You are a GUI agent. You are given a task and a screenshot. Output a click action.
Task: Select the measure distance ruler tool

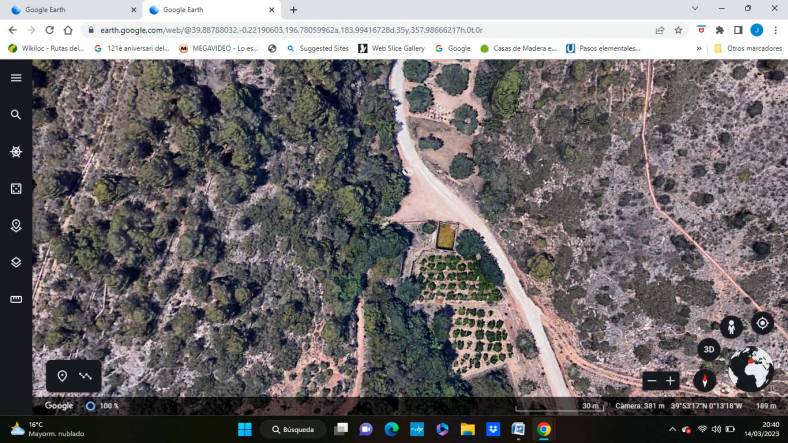(x=16, y=299)
